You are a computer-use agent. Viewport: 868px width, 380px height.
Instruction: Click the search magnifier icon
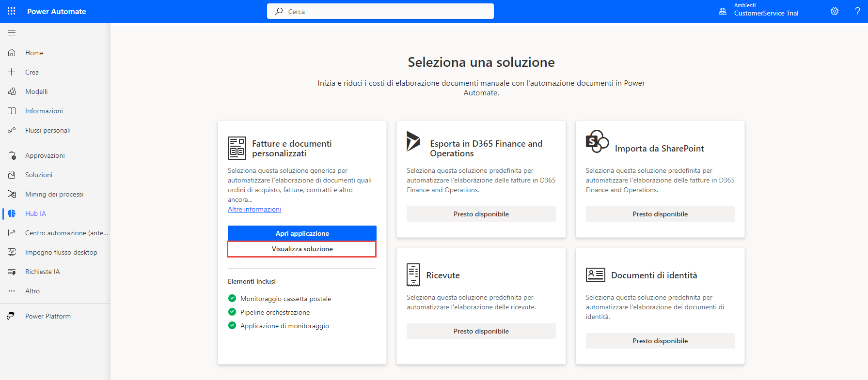pos(279,11)
